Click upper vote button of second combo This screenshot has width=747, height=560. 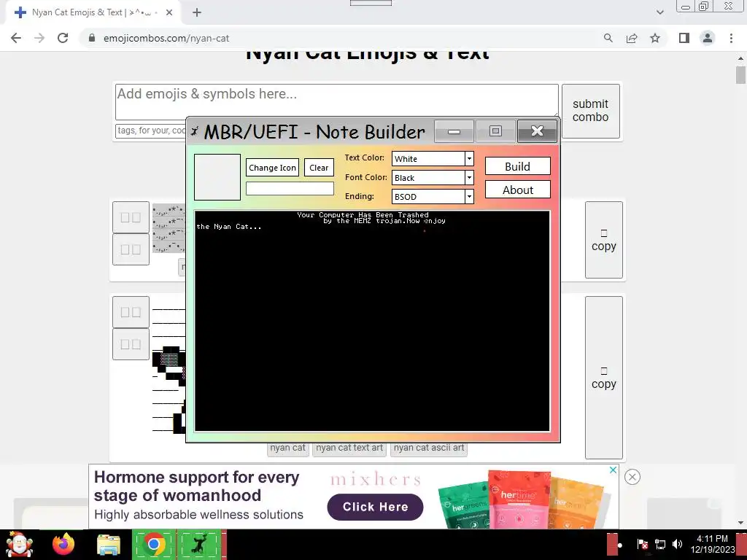tap(131, 312)
